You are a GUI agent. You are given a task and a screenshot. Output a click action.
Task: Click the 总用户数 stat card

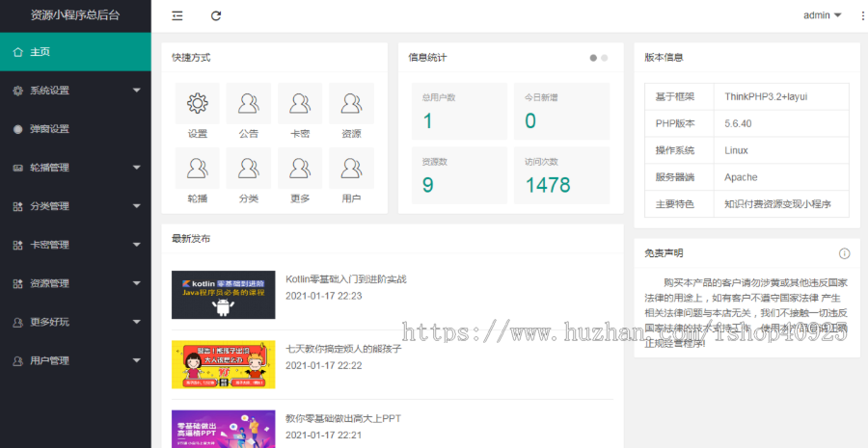(x=459, y=111)
